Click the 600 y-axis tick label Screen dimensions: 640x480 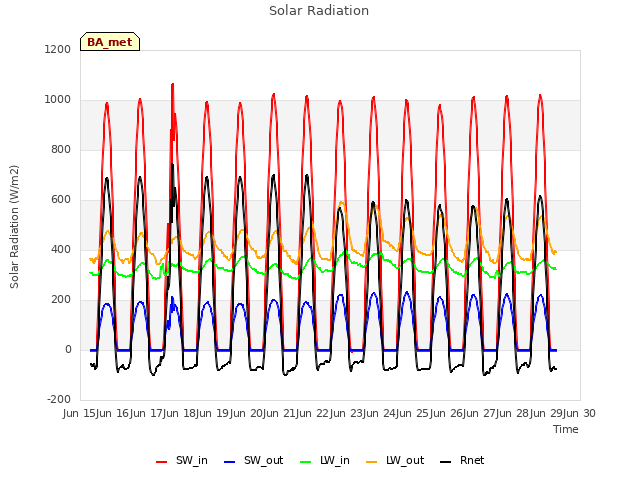[61, 200]
